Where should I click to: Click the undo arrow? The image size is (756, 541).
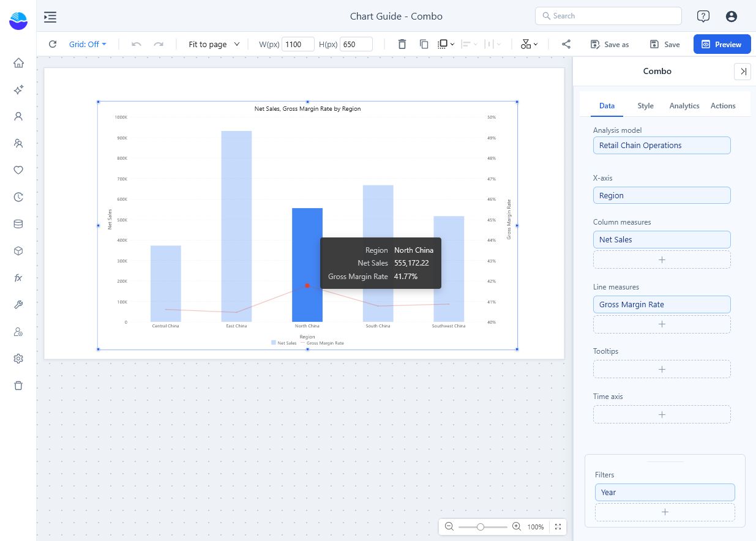[137, 44]
